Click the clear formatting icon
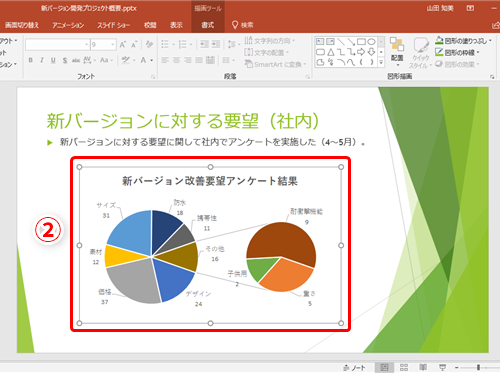The width and height of the screenshot is (500, 373). [149, 44]
